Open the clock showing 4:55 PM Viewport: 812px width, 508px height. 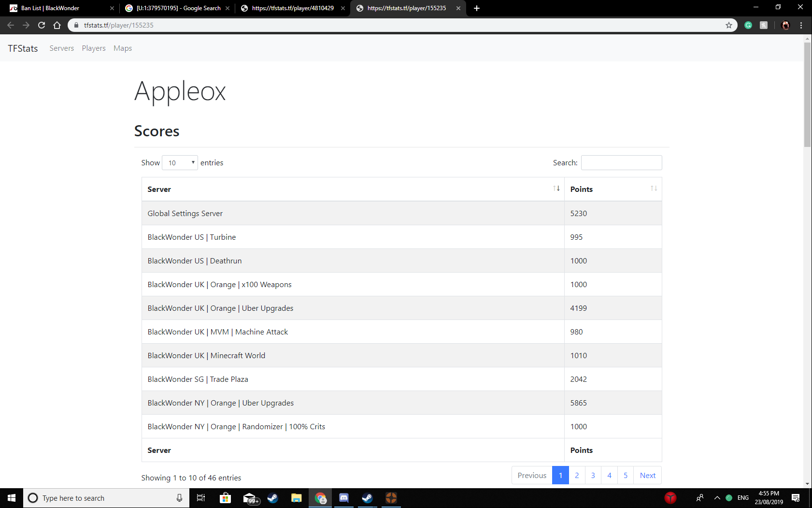click(769, 498)
